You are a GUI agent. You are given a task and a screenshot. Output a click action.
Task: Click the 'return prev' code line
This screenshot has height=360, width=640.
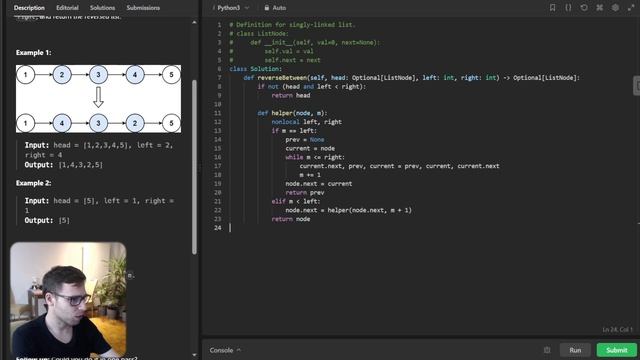point(305,193)
